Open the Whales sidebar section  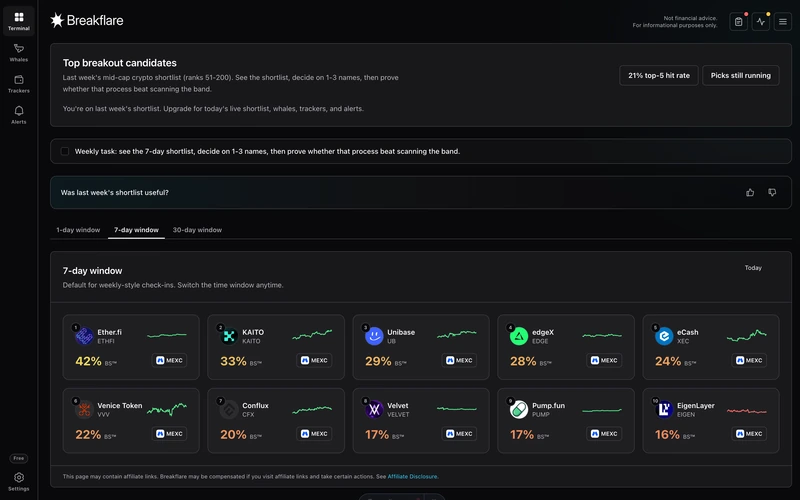point(18,53)
